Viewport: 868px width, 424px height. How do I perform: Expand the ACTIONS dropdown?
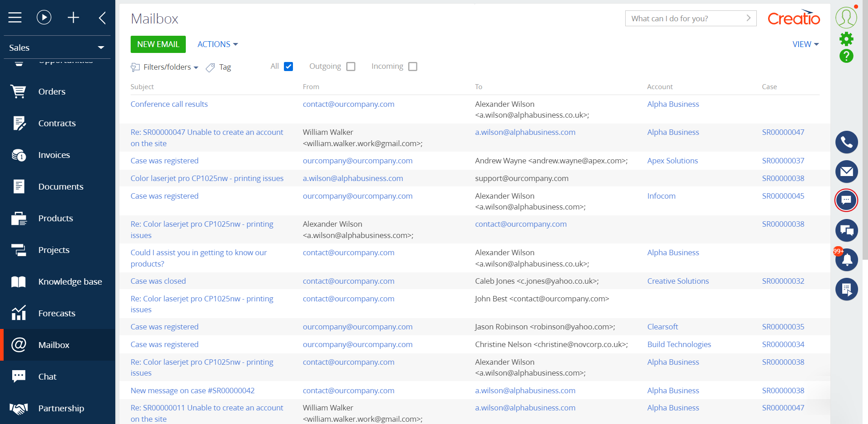tap(217, 44)
